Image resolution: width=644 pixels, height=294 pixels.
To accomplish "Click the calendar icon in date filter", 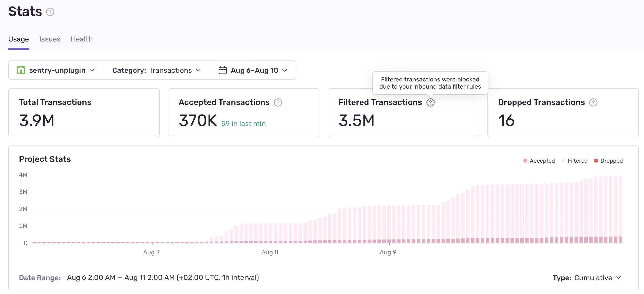I will pos(222,70).
